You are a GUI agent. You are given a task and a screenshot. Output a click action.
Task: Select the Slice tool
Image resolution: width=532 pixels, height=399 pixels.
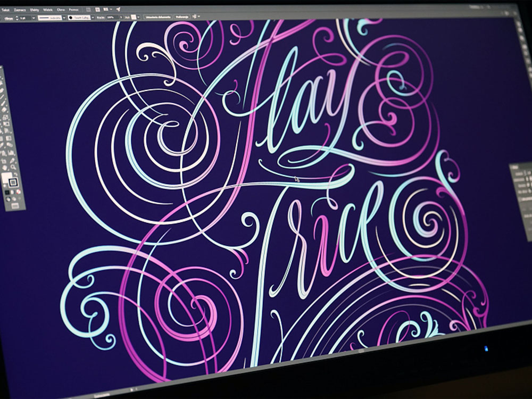pyautogui.click(x=12, y=161)
